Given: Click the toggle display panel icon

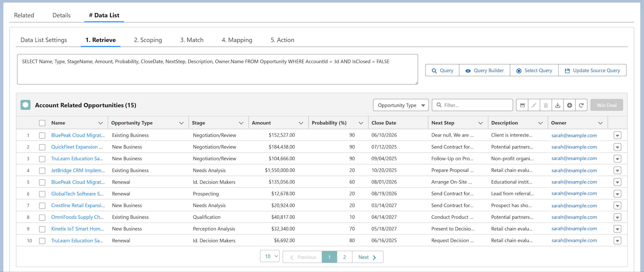Looking at the screenshot, I should pos(522,105).
